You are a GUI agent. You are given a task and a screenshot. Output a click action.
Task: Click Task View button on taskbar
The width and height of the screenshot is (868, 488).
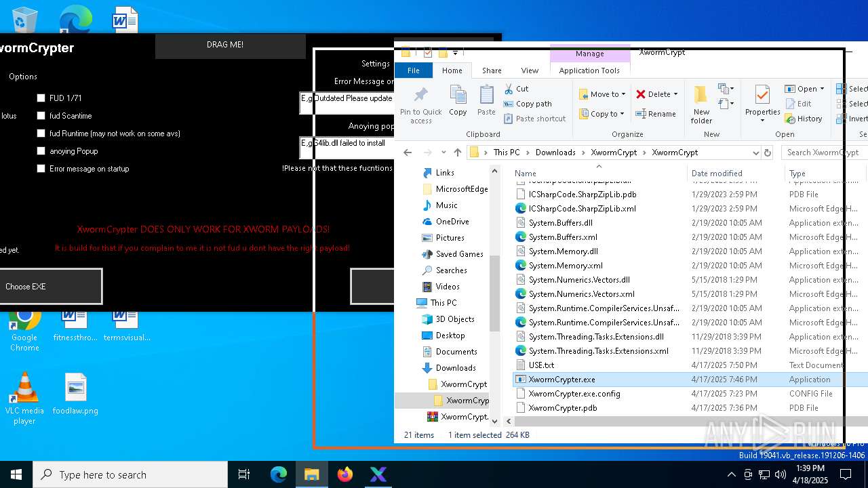coord(244,474)
